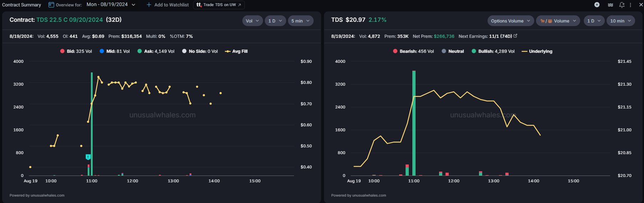Click the Vol: 4,555 stat

click(48, 36)
